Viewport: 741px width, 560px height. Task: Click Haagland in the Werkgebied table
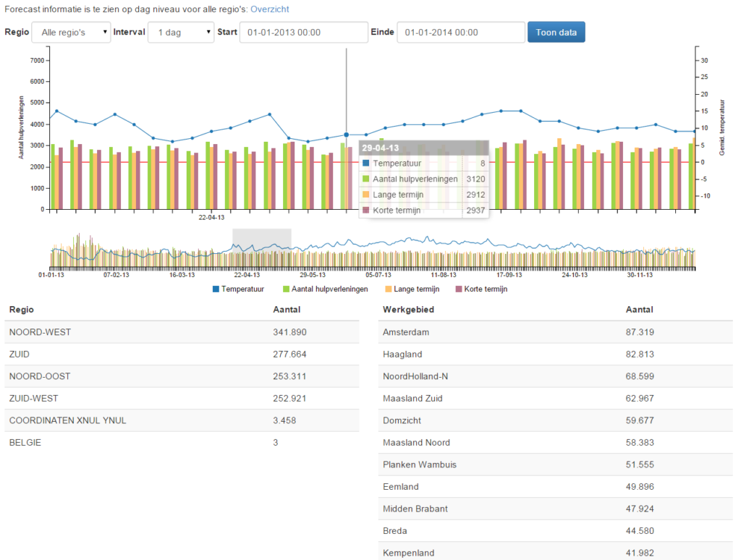click(402, 355)
